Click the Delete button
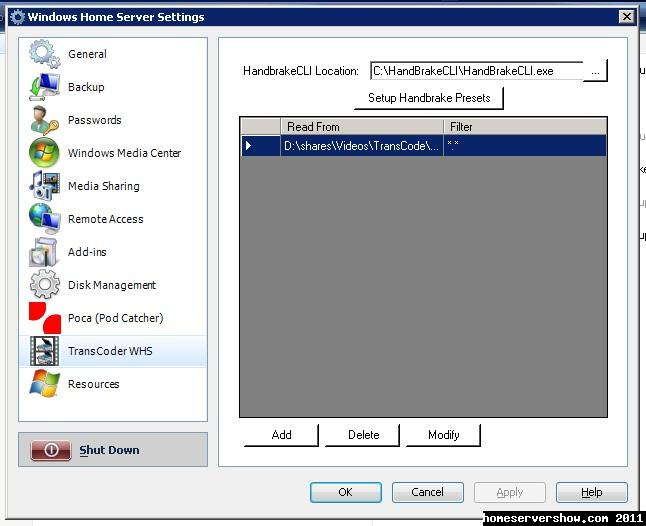The image size is (646, 526). tap(363, 435)
